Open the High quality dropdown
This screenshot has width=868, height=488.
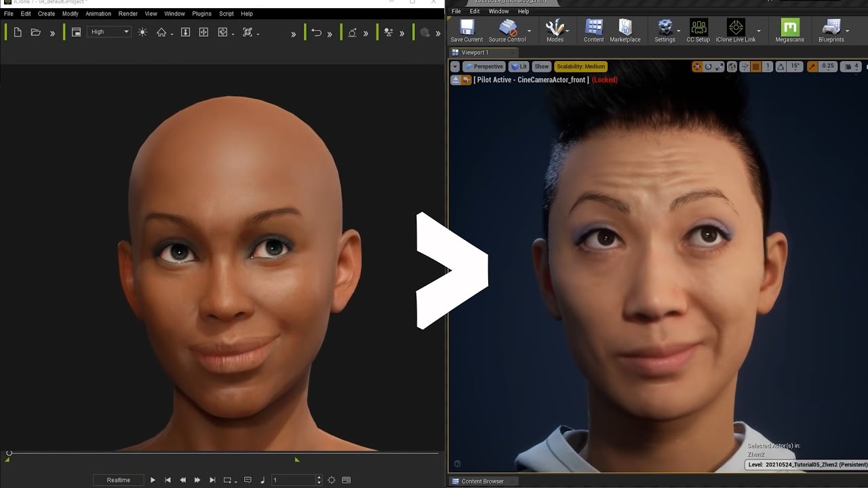tap(109, 32)
